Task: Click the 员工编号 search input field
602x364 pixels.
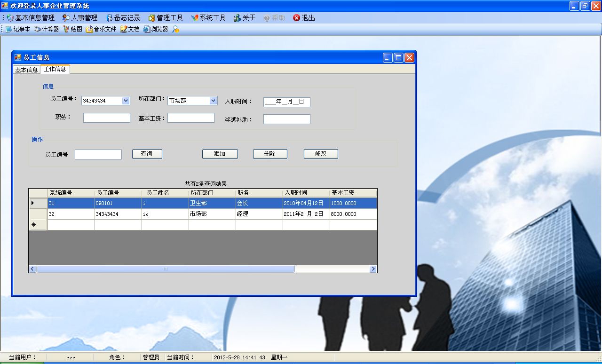Action: coord(98,155)
